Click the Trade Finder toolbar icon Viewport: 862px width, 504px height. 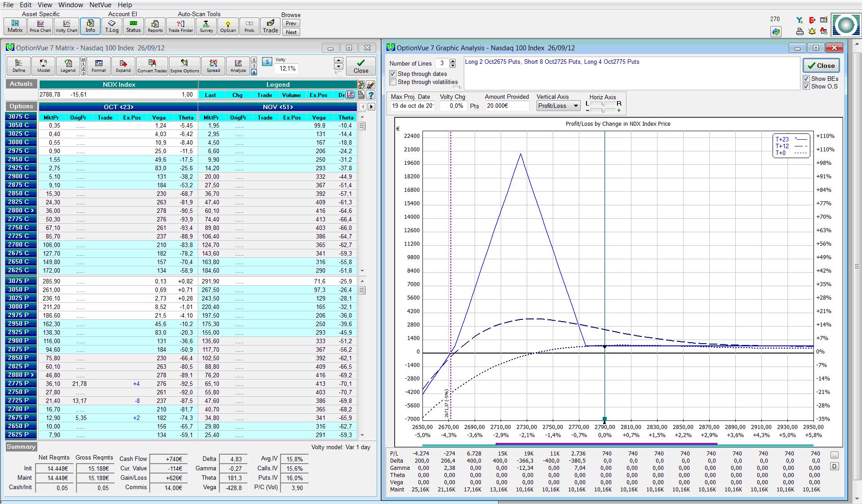tap(180, 26)
